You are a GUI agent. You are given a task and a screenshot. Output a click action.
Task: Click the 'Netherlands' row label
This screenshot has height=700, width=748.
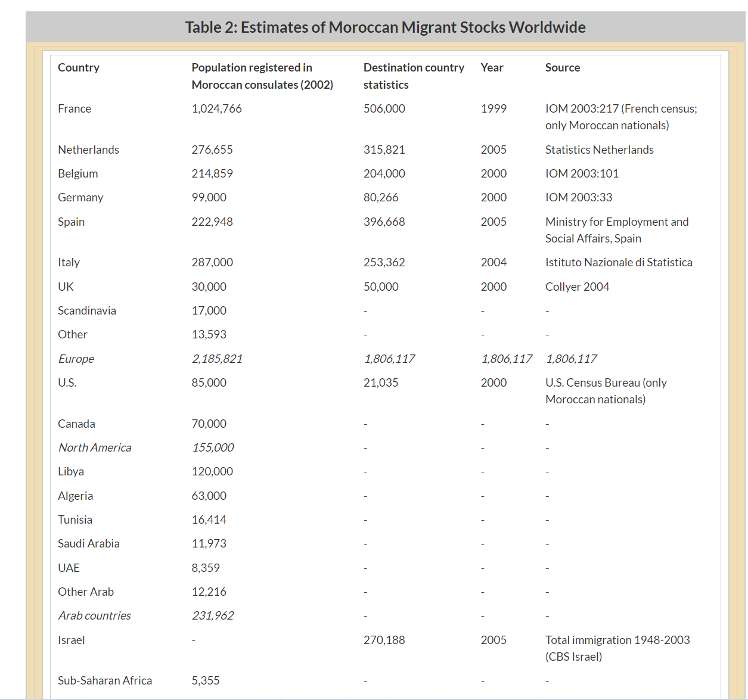tap(88, 150)
